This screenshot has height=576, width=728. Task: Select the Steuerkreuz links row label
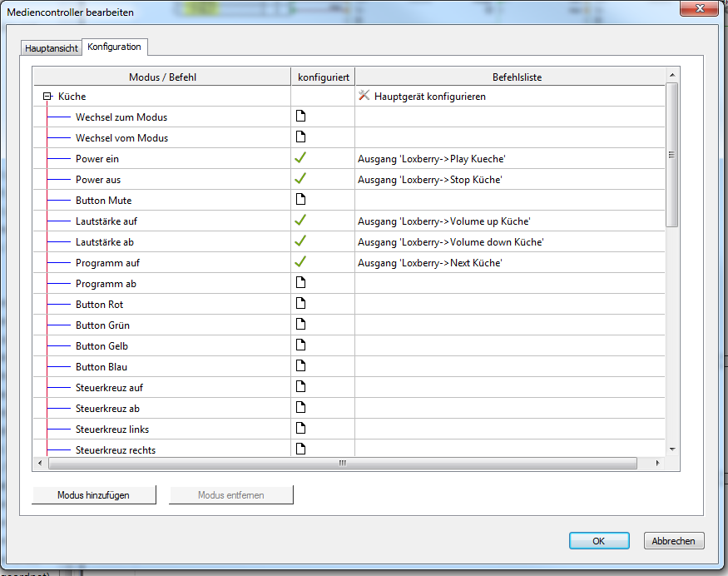[112, 430]
